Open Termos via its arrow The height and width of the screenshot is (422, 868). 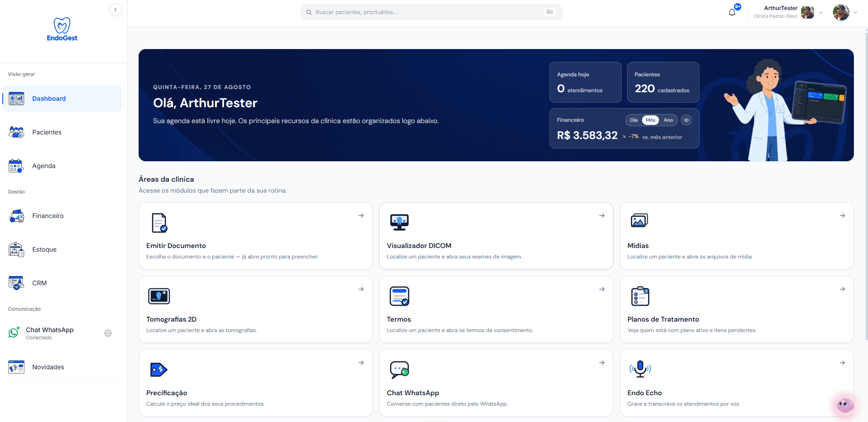click(602, 289)
